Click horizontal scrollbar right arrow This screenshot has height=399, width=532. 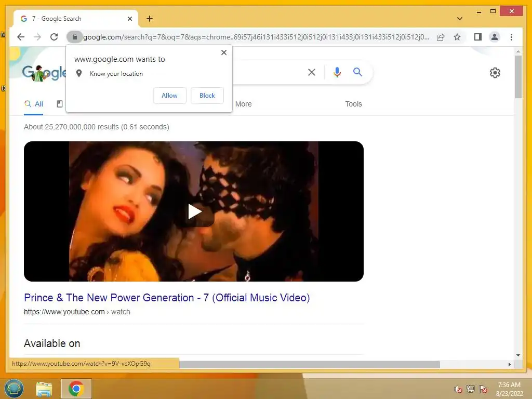pos(509,364)
